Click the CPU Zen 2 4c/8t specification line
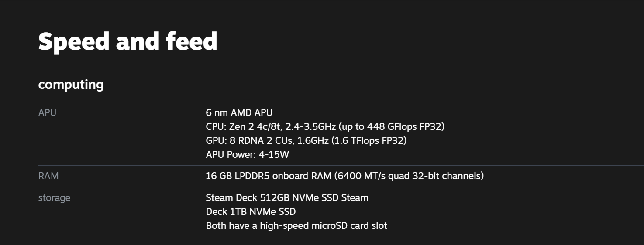The height and width of the screenshot is (245, 644). (x=325, y=126)
